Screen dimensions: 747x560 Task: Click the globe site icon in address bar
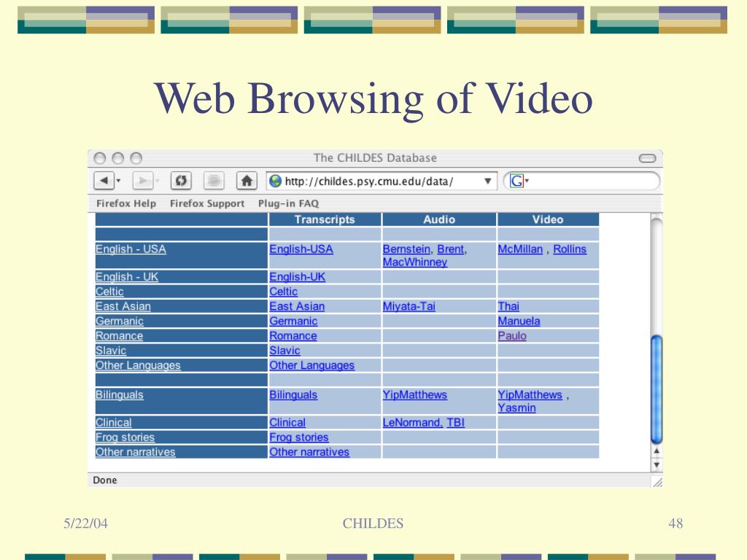pyautogui.click(x=275, y=181)
